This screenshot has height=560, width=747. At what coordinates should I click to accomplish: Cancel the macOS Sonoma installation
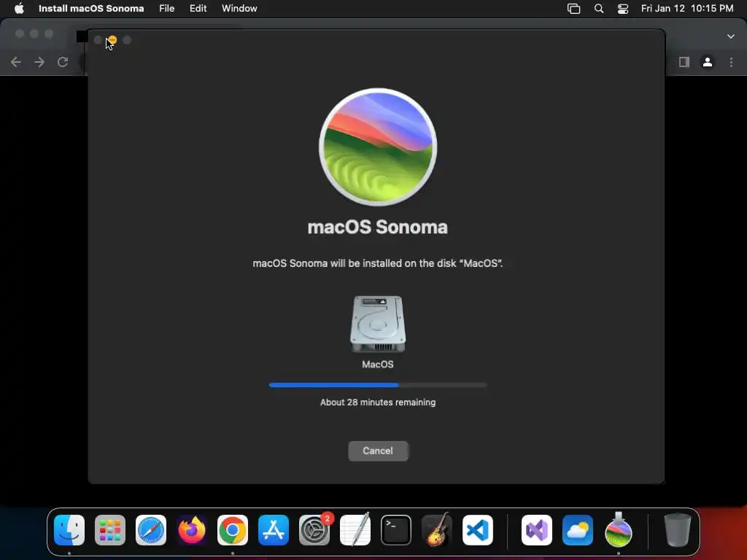pos(378,451)
